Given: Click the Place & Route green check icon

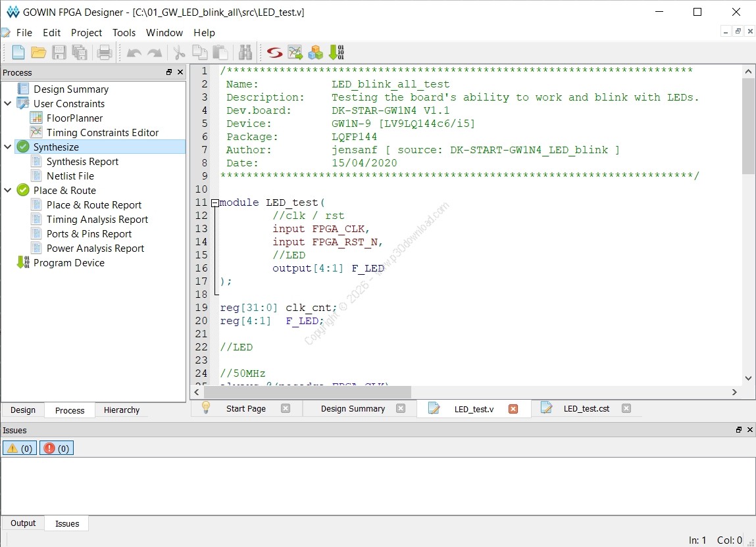Looking at the screenshot, I should click(x=22, y=190).
